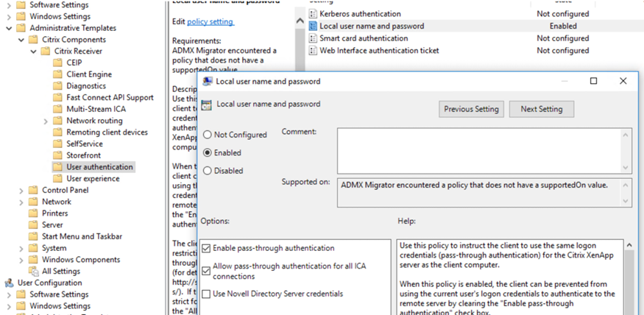Select the All Settings tree item

pos(61,271)
